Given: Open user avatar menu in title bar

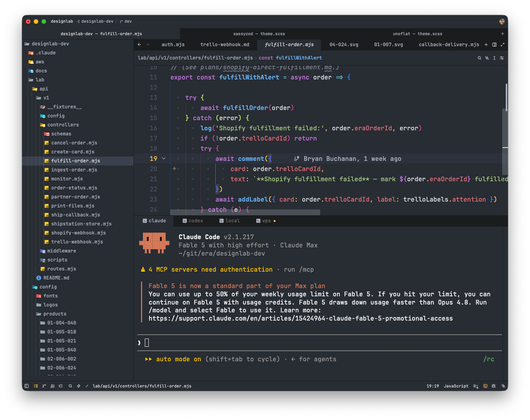Looking at the screenshot, I should click(502, 22).
